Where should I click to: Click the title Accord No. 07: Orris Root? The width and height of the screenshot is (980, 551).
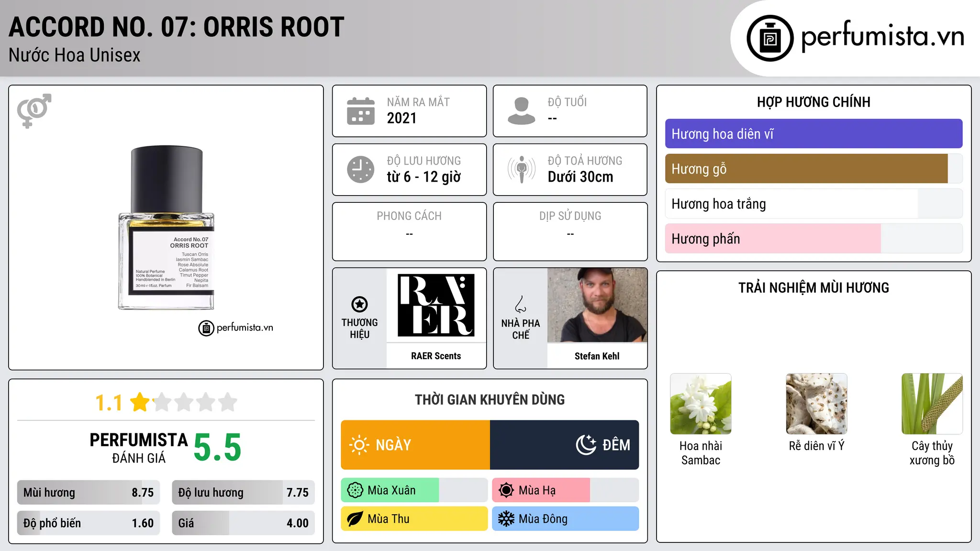point(177,27)
